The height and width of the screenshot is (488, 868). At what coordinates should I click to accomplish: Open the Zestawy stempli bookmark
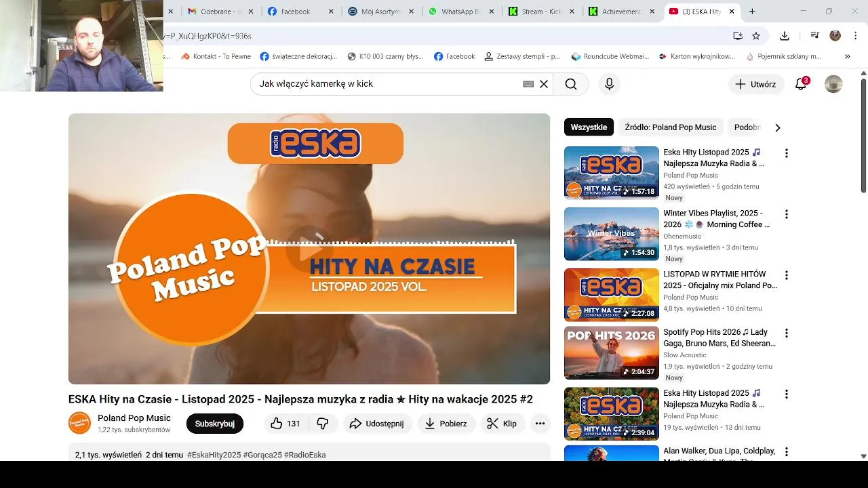[x=522, y=56]
